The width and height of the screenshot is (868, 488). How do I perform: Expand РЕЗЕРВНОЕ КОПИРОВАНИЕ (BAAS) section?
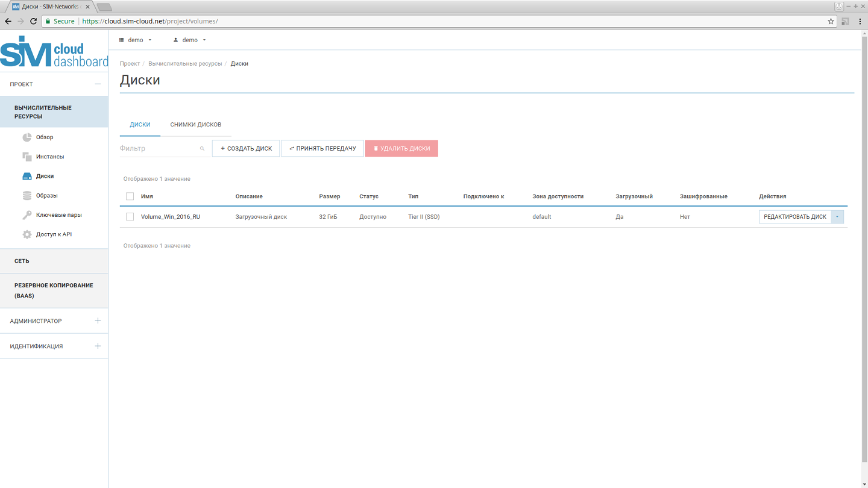click(54, 290)
